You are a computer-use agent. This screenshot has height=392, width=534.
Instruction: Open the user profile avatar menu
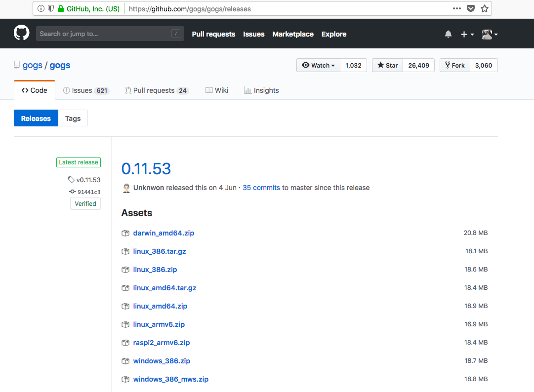click(x=490, y=34)
